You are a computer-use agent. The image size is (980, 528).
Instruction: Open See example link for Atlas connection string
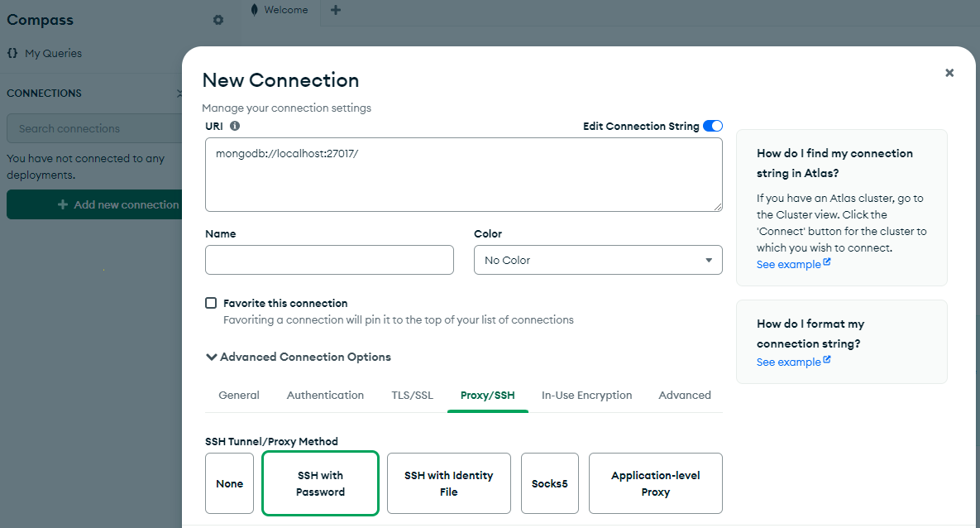click(x=793, y=265)
